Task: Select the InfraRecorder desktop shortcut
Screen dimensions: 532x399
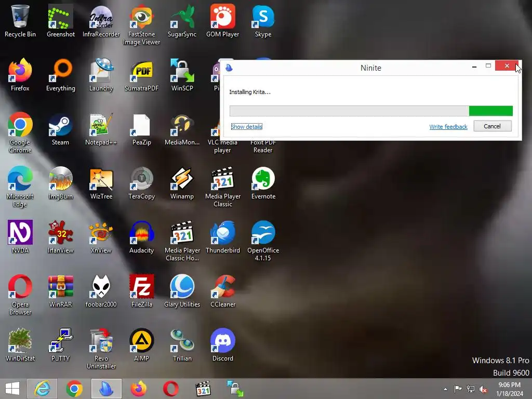Action: (x=101, y=21)
